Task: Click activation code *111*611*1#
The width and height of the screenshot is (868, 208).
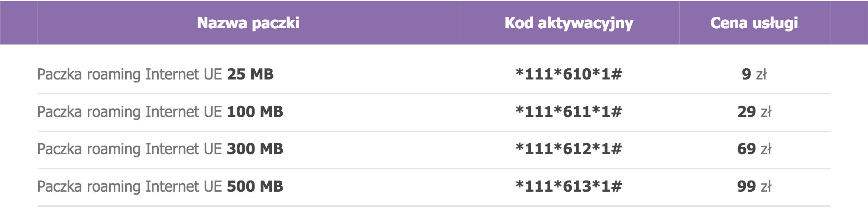Action: pos(569,112)
